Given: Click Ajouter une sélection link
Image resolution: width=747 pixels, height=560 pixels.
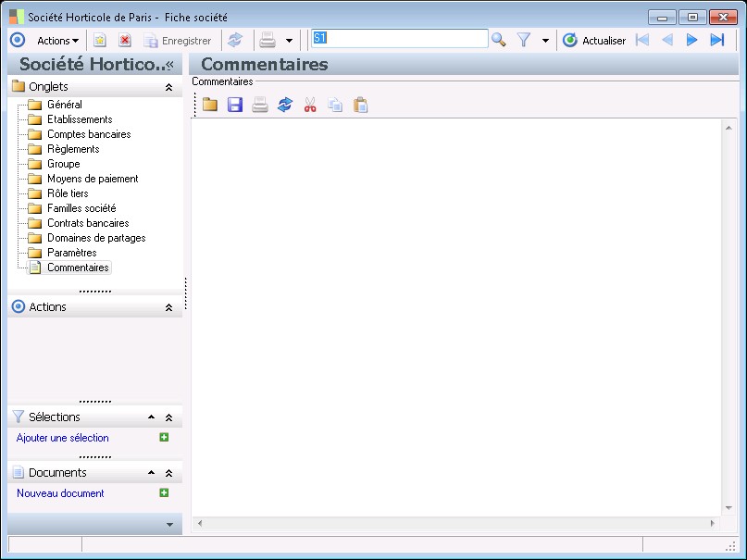Looking at the screenshot, I should (x=63, y=438).
